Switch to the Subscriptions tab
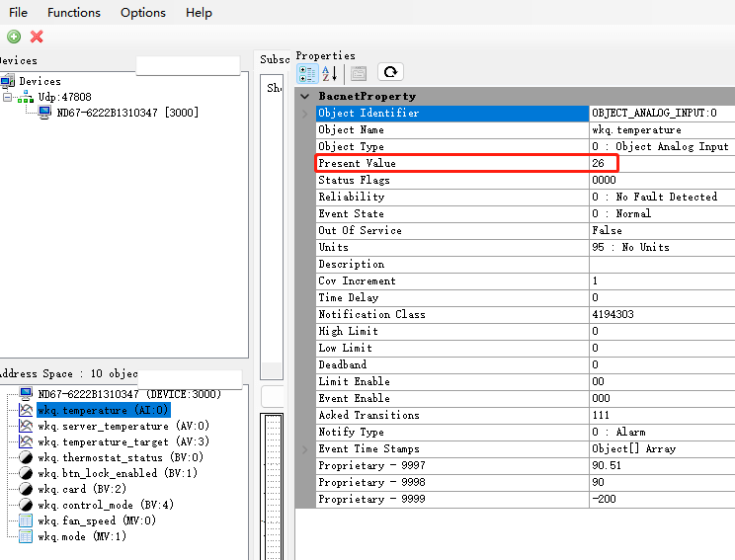The width and height of the screenshot is (735, 560). tap(275, 59)
